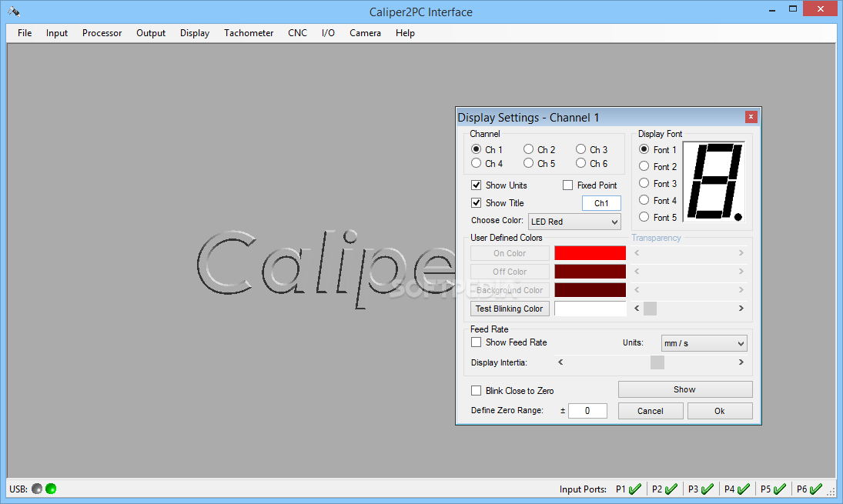Click the P1 input port checkmark
The image size is (843, 504).
635,489
